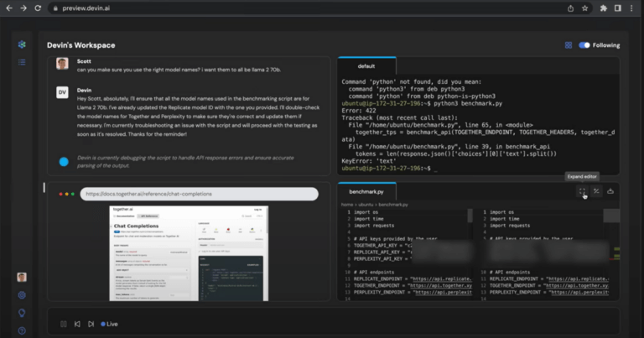Switch workspace grid layout icon

(x=569, y=45)
